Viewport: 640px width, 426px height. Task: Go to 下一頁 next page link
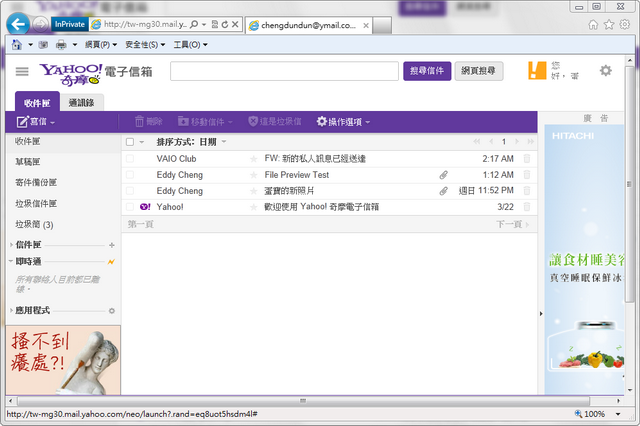coord(512,224)
